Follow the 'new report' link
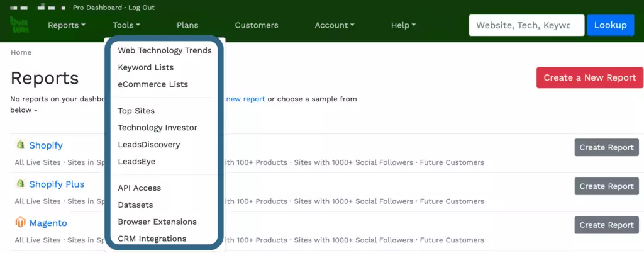This screenshot has width=644, height=253. [x=246, y=99]
